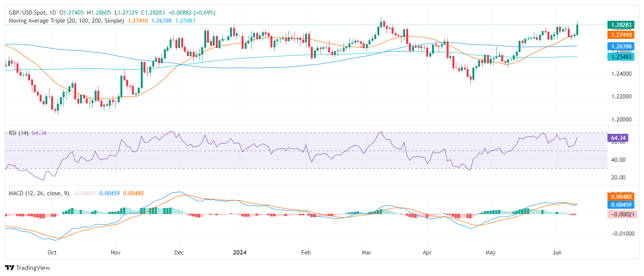Screen dimensions: 644x276
Task: Click the 1.20000 price axis level
Action: coord(621,120)
